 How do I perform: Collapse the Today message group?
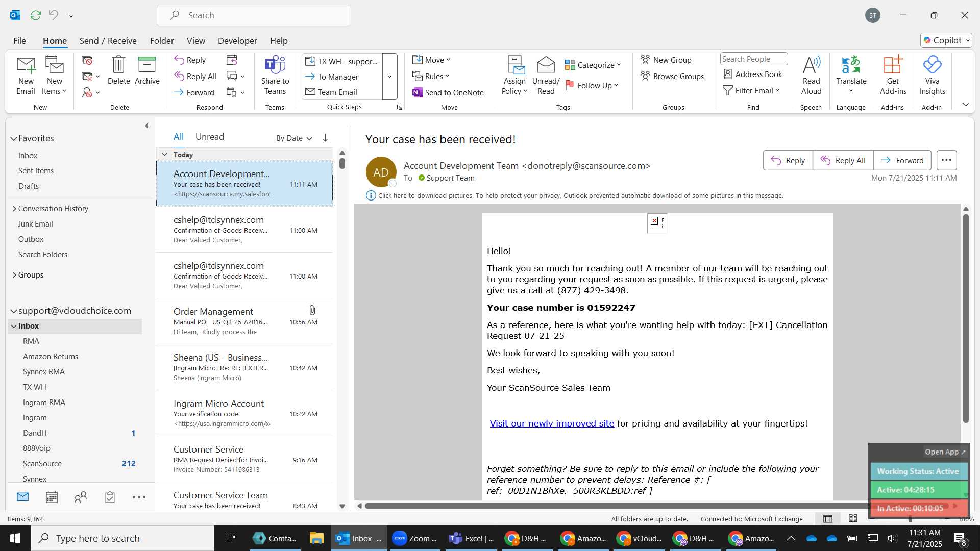164,154
